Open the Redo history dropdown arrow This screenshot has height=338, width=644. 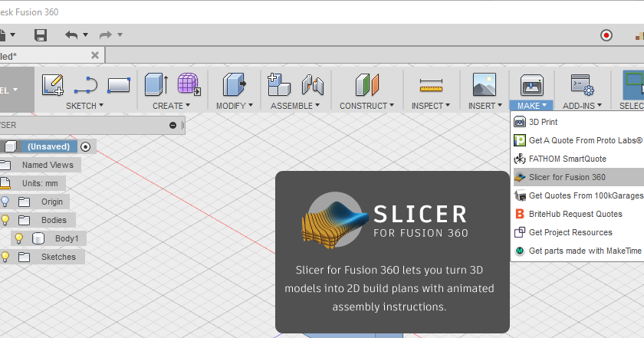[x=120, y=35]
